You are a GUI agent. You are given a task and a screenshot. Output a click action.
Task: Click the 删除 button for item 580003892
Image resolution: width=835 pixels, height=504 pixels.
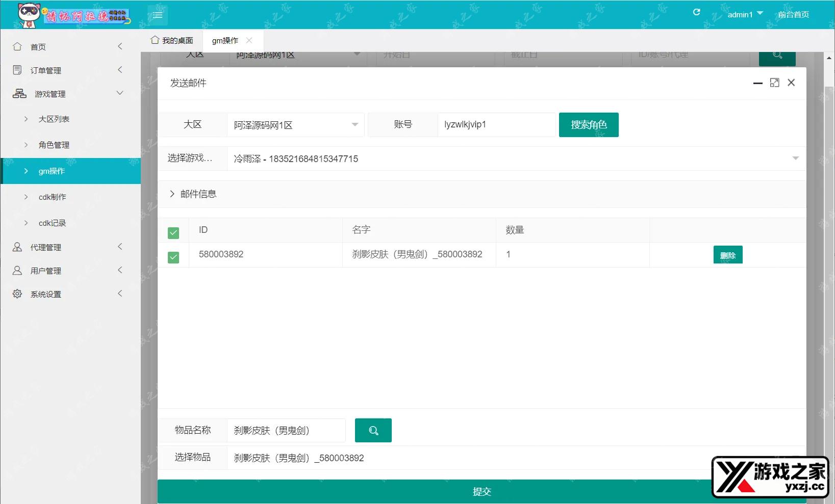pyautogui.click(x=728, y=255)
